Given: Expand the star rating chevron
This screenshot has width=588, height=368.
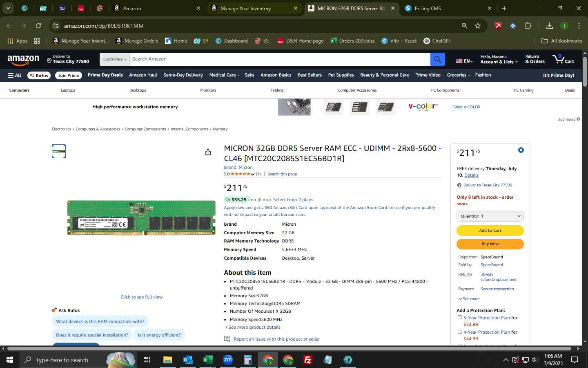Looking at the screenshot, I should [x=252, y=174].
